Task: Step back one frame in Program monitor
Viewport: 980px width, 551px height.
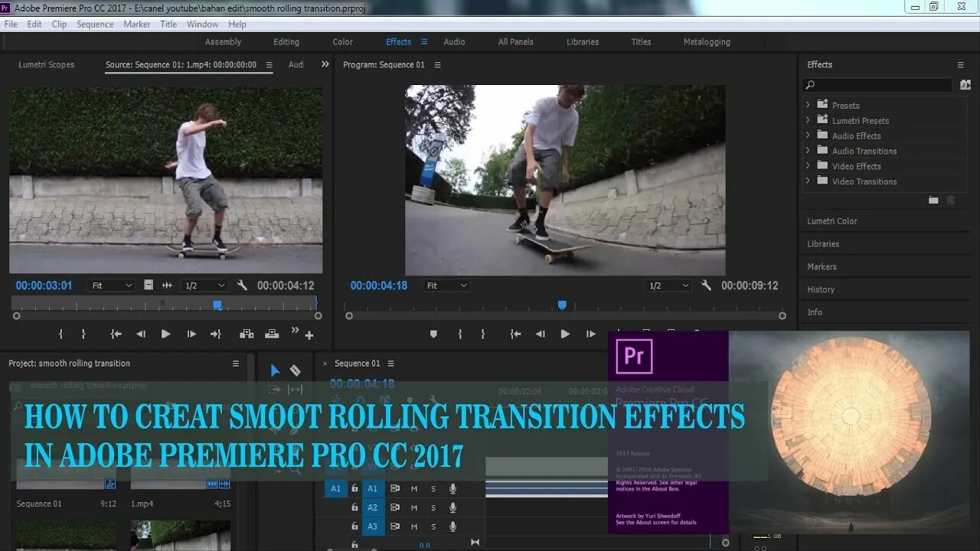Action: click(541, 334)
